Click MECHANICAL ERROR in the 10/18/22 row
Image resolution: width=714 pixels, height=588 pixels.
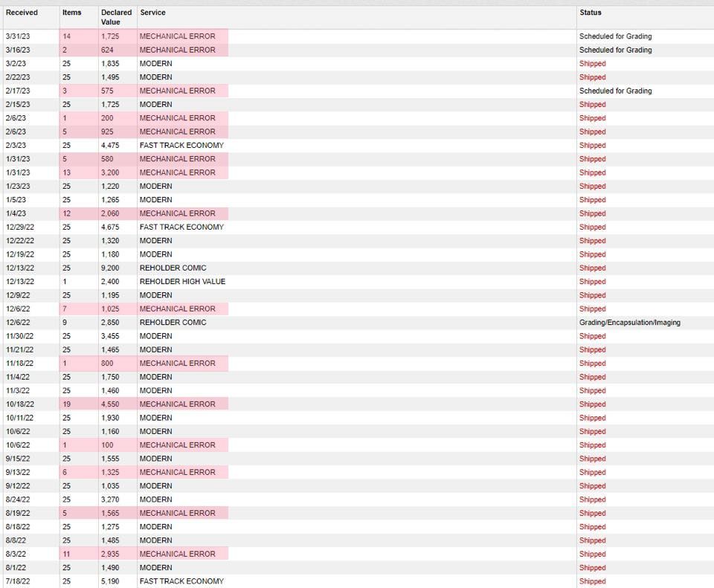coord(177,404)
